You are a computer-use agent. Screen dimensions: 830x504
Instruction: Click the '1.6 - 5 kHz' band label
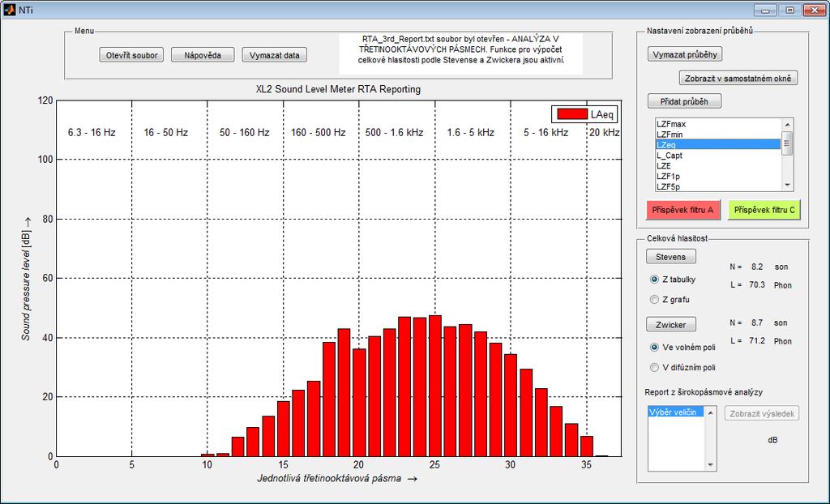click(x=471, y=132)
